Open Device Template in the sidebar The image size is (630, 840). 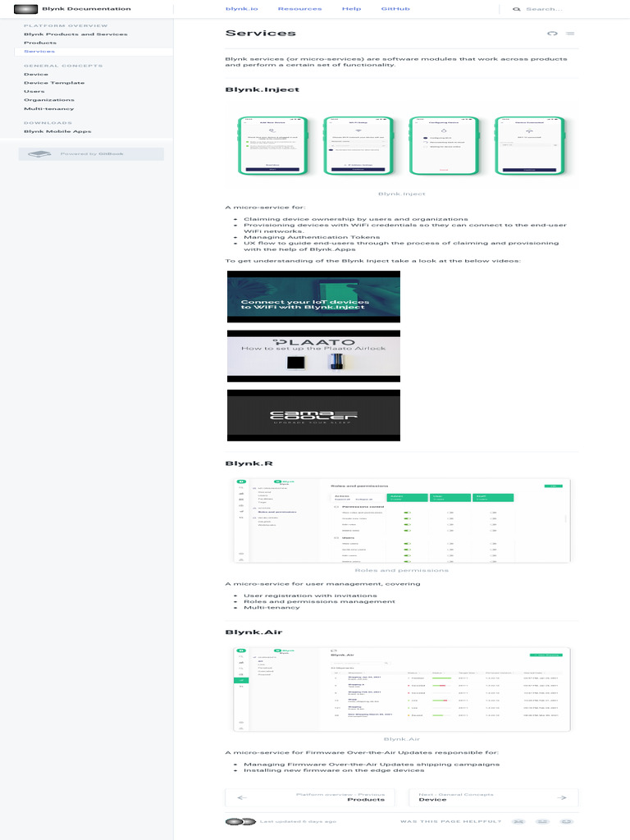tap(54, 83)
